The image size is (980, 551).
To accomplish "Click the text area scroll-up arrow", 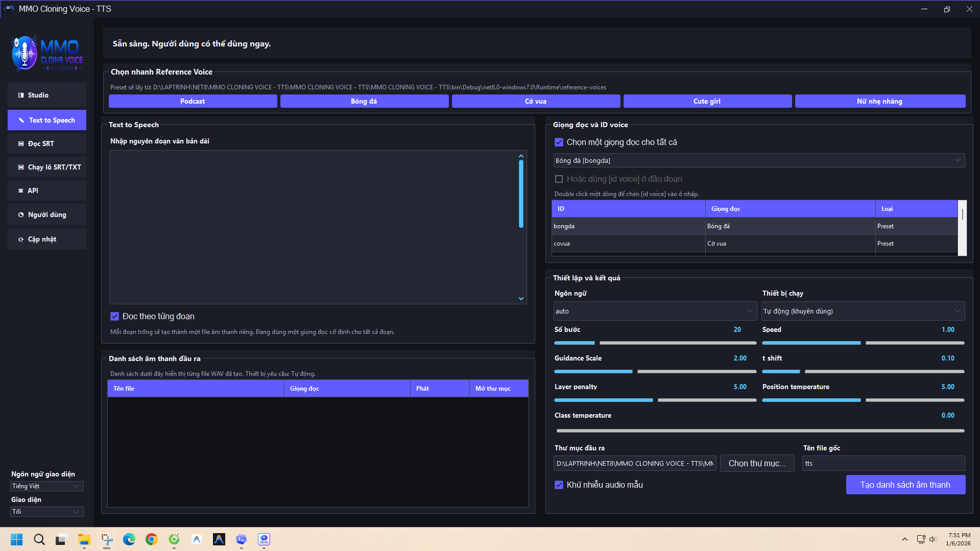I will click(521, 156).
